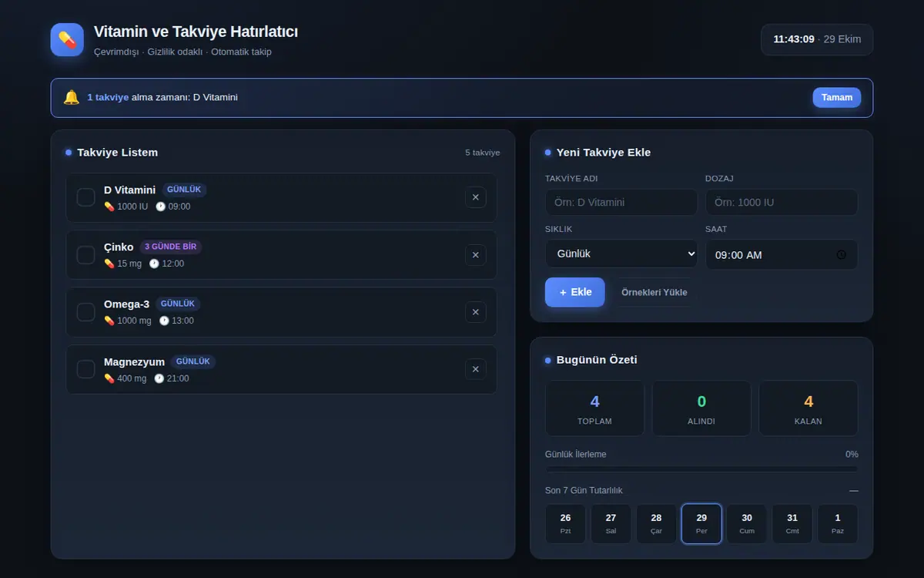924x578 pixels.
Task: Click the '1 takviye' highlighted alert text
Action: click(108, 97)
